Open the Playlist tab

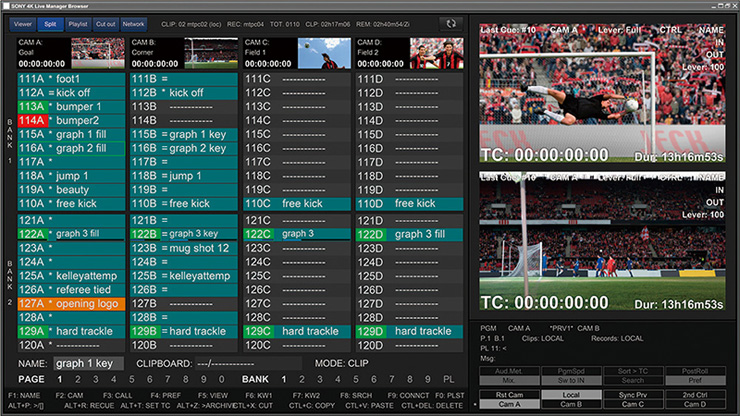(x=78, y=22)
